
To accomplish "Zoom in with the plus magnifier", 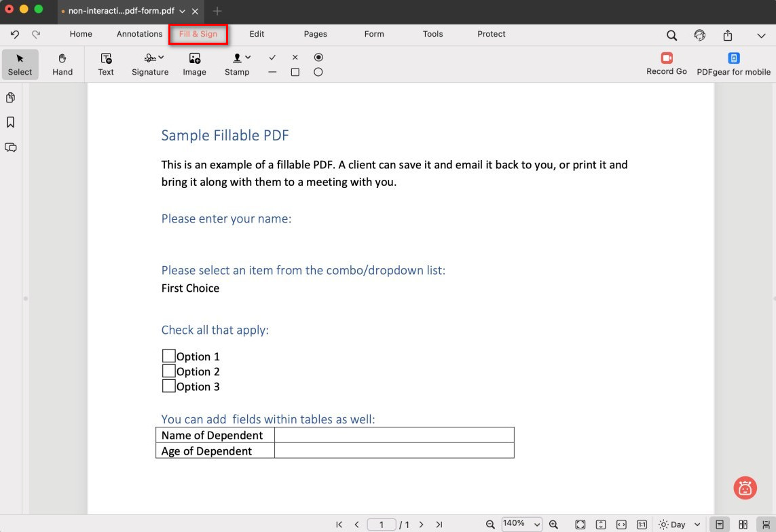I will click(x=554, y=525).
